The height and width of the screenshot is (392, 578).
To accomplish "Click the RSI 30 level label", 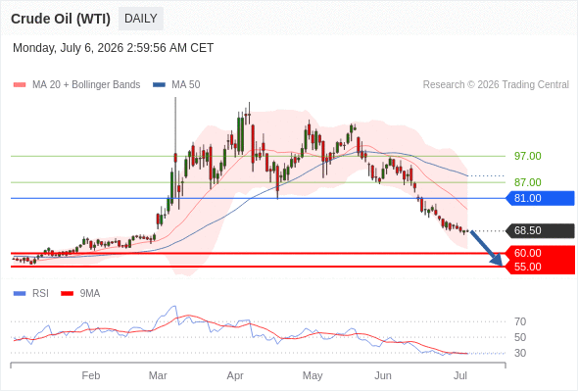I will pyautogui.click(x=520, y=353).
